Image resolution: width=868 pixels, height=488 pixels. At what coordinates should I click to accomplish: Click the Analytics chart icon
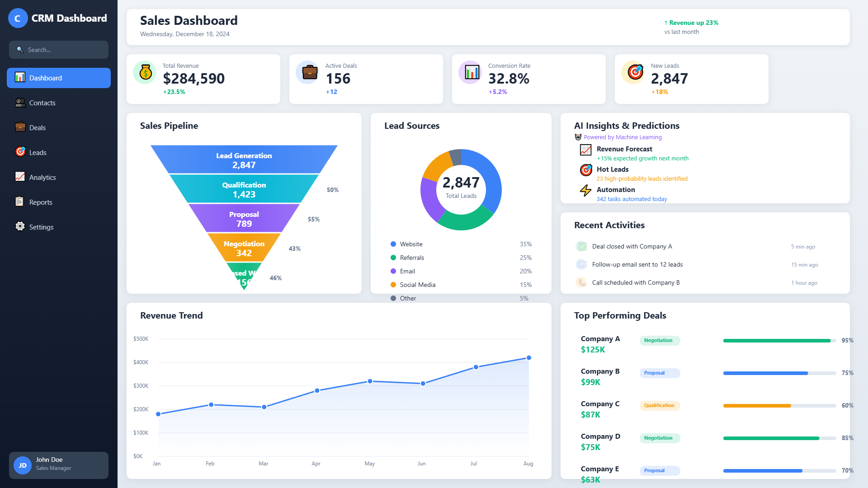tap(20, 177)
